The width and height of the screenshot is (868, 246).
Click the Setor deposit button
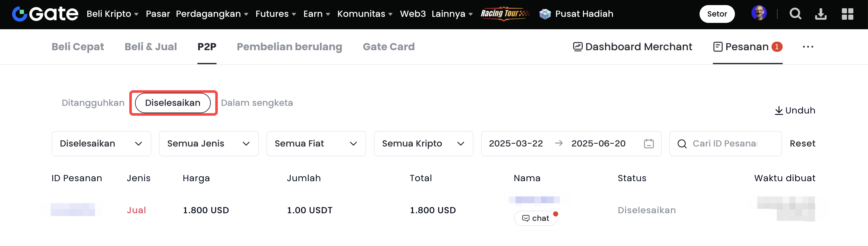[x=717, y=14]
